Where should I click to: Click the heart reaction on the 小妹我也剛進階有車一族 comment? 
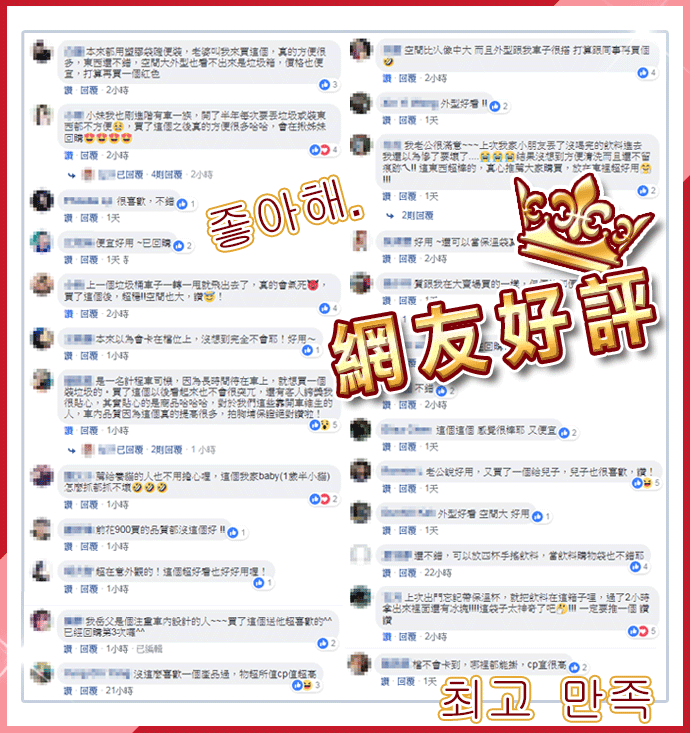[x=325, y=150]
